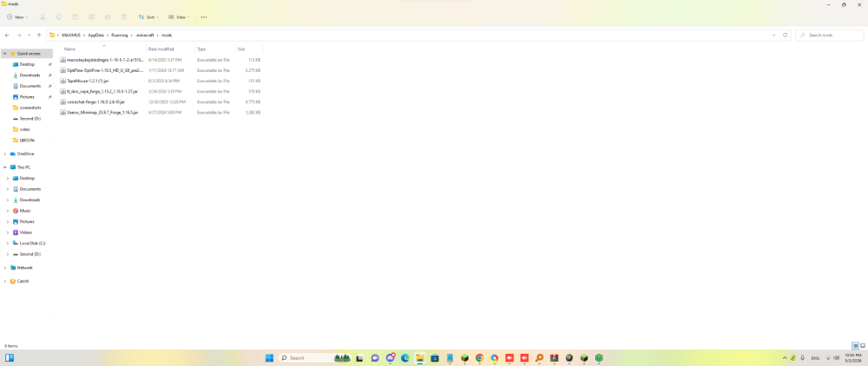868x366 pixels.
Task: Click the Cut scissors icon
Action: coord(43,17)
